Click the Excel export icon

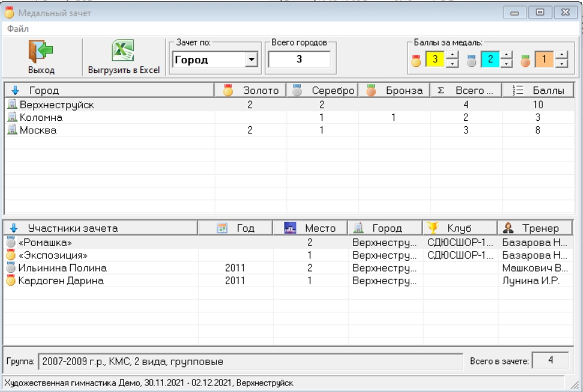(x=123, y=51)
